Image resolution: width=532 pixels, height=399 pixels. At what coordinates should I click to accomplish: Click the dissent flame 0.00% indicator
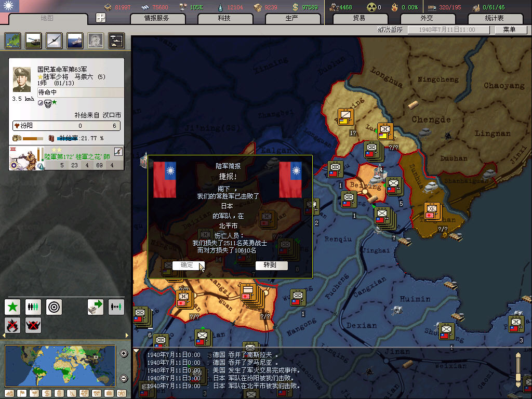click(405, 7)
